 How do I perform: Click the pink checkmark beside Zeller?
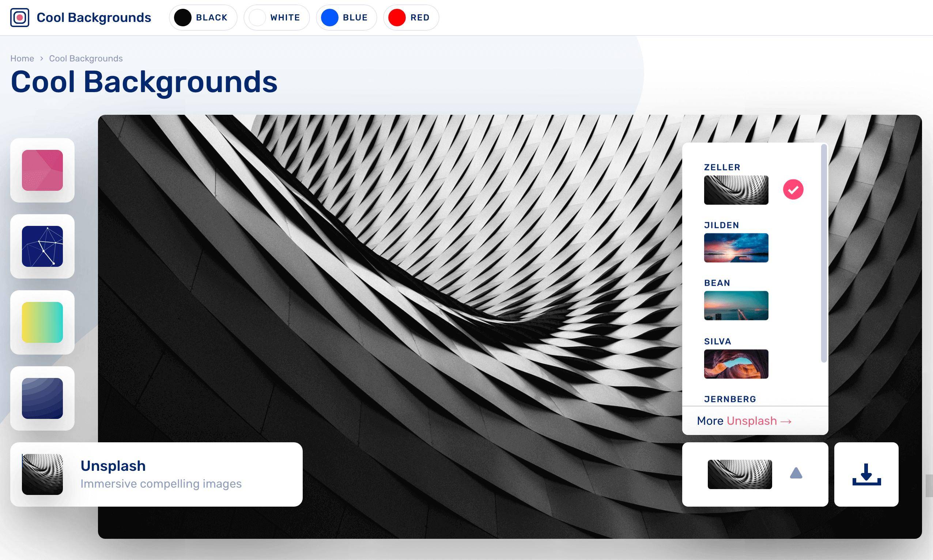(x=793, y=189)
